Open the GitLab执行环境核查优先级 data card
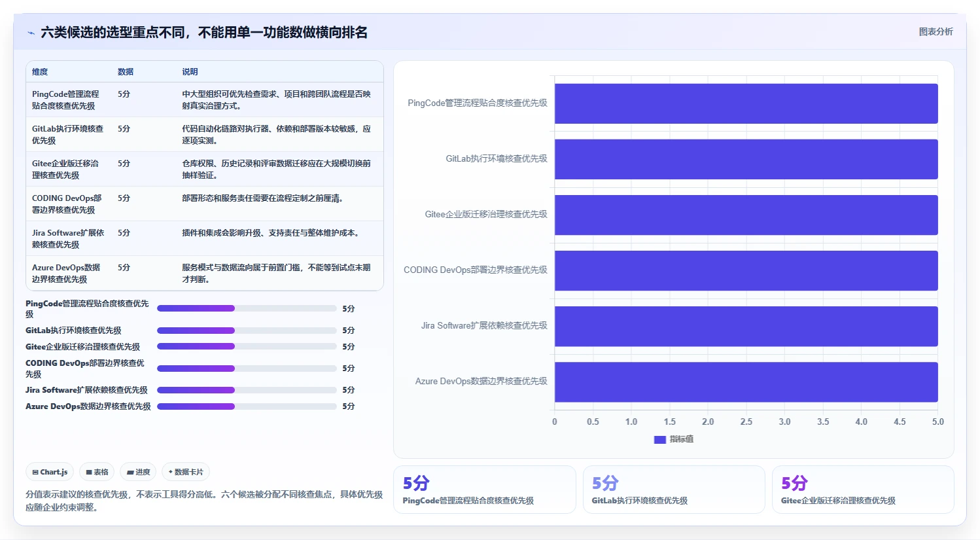 click(674, 490)
